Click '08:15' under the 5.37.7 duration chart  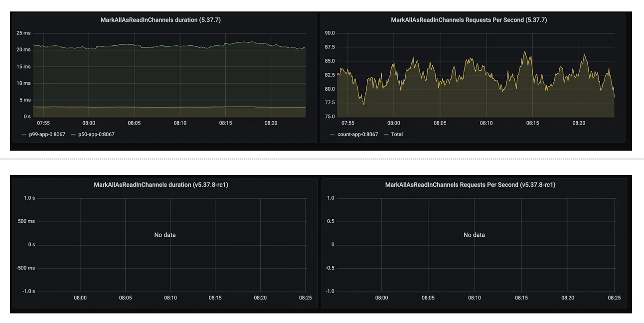pos(226,123)
